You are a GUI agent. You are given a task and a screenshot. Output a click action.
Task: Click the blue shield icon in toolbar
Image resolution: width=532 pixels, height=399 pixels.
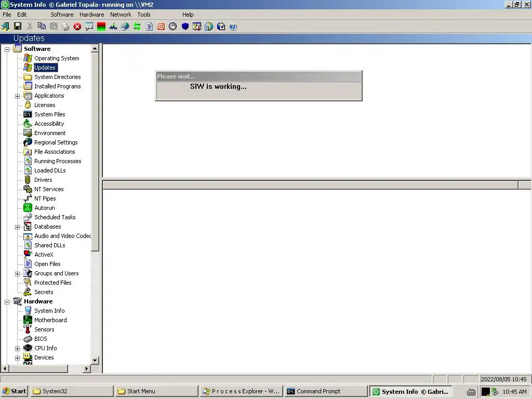[x=185, y=26]
